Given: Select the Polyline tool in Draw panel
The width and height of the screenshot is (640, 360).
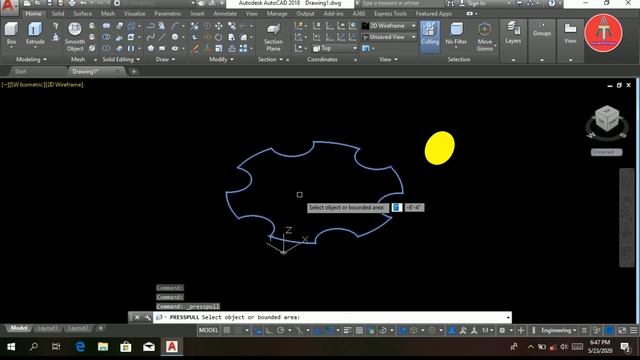Looking at the screenshot, I should click(x=151, y=26).
